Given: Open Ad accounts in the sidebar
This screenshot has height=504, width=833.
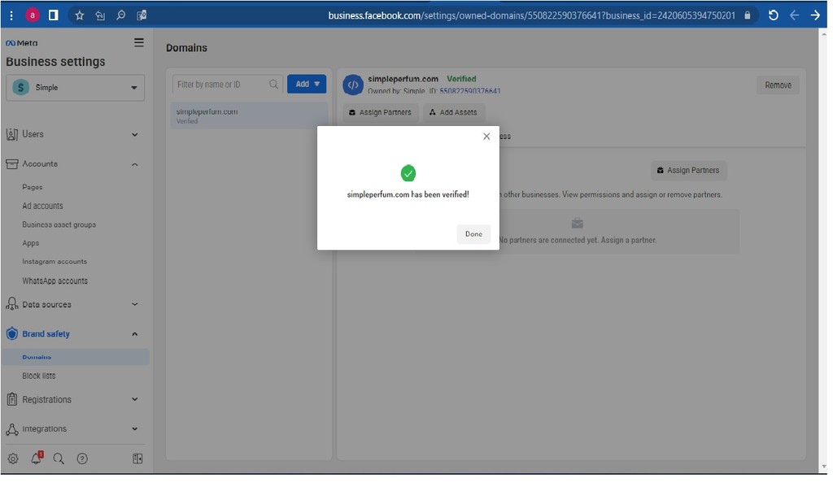Looking at the screenshot, I should [42, 206].
